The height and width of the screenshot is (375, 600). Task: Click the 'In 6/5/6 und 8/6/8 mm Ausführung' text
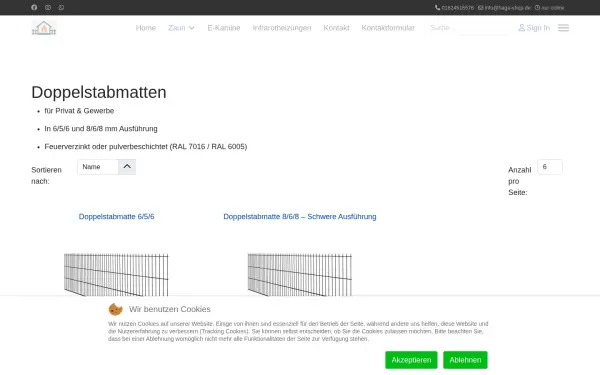click(101, 129)
